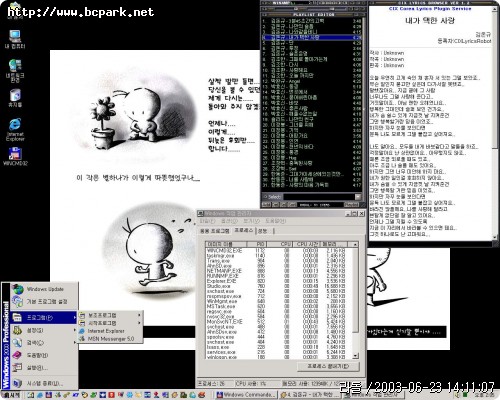The height and width of the screenshot is (400, 500).
Task: Open the Start button on taskbar
Action: coord(11,395)
